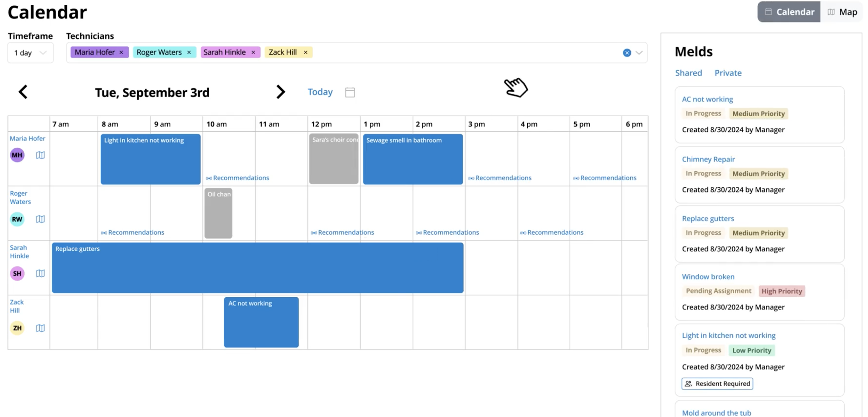Open the date picker beside Today
868x417 pixels.
[350, 92]
